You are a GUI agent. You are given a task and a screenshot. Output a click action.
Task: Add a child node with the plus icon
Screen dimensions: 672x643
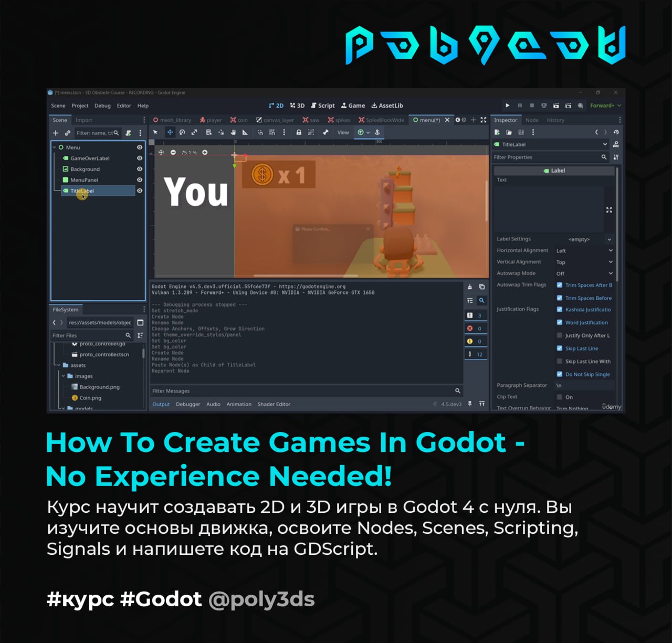(56, 133)
